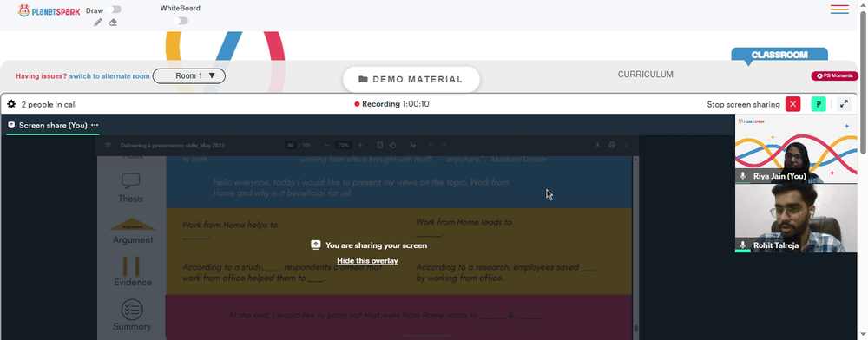Click Riya Jain microphone icon
Viewport: 868px width, 340px height.
pos(743,176)
